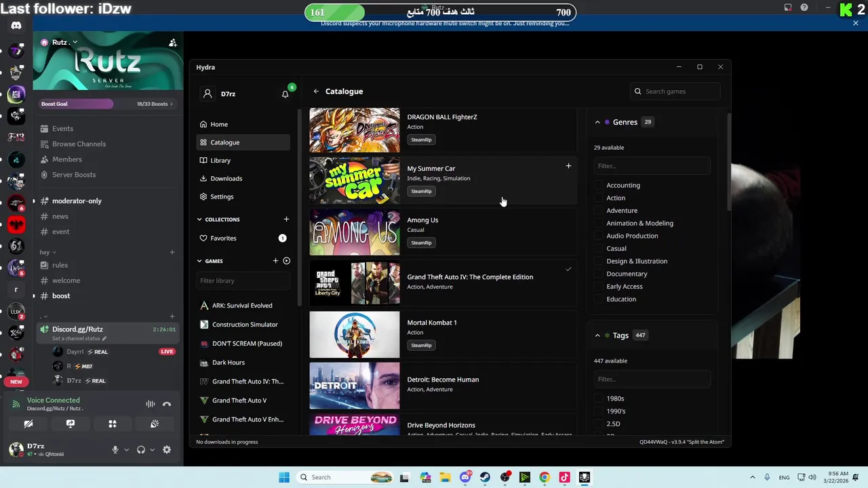Open Settings in Hydra sidebar
This screenshot has width=868, height=488.
click(x=243, y=197)
